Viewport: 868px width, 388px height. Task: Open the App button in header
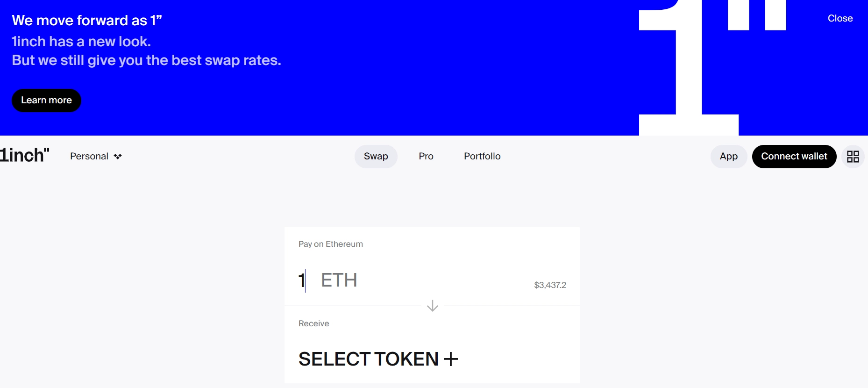tap(728, 157)
